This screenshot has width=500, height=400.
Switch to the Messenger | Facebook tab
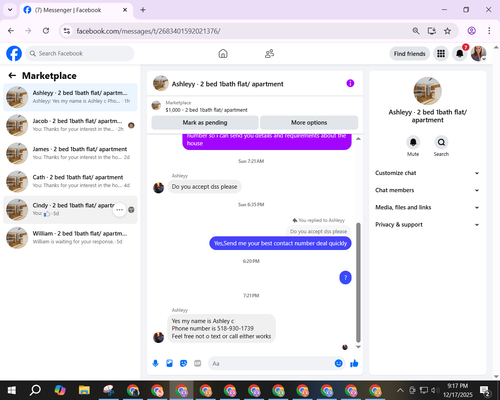pos(76,10)
